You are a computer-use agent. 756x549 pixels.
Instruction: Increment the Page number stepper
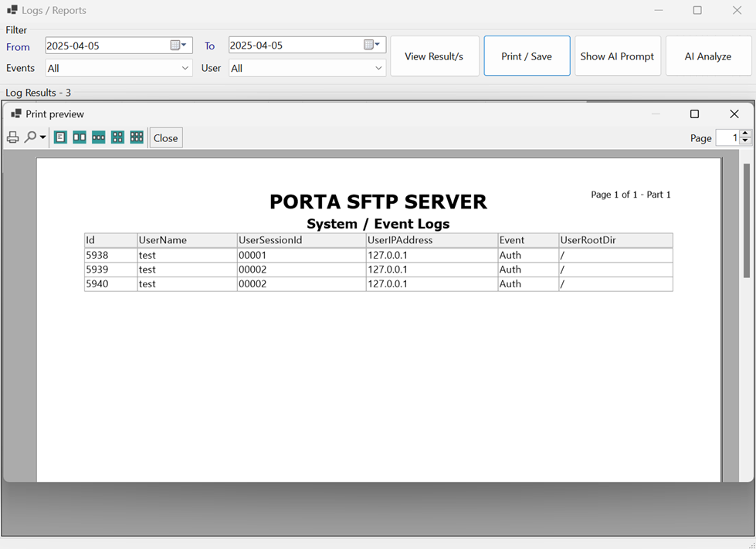[x=747, y=134]
